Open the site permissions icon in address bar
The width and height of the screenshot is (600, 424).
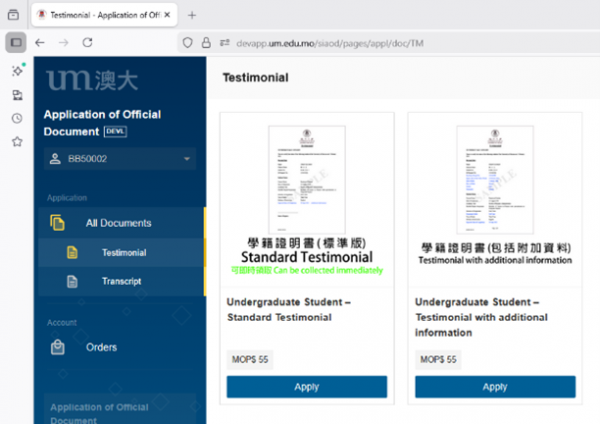(225, 43)
